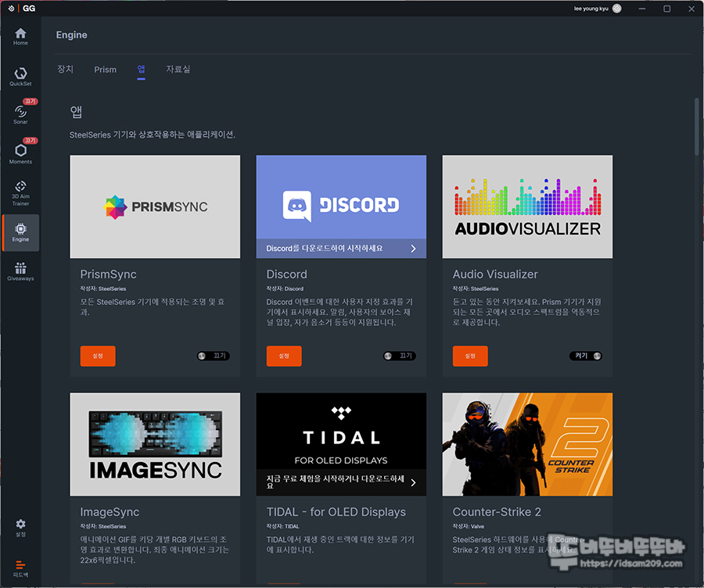Open Giveaways in the sidebar
Image resolution: width=704 pixels, height=588 pixels.
tap(20, 271)
